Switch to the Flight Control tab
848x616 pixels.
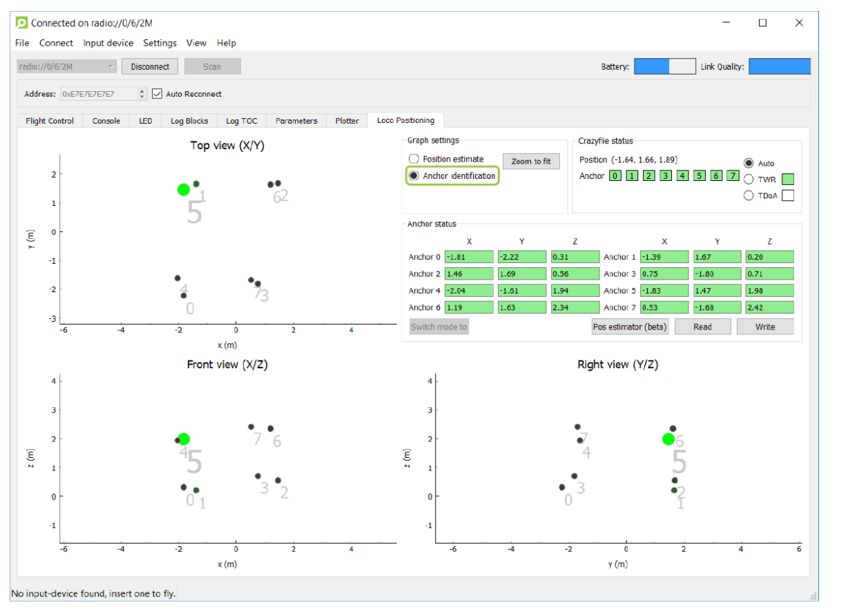[50, 120]
